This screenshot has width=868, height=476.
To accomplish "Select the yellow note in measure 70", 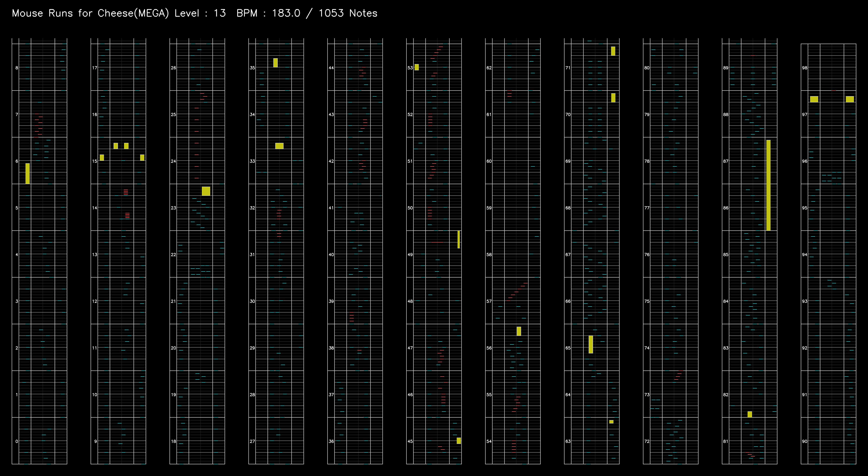I will pos(613,98).
